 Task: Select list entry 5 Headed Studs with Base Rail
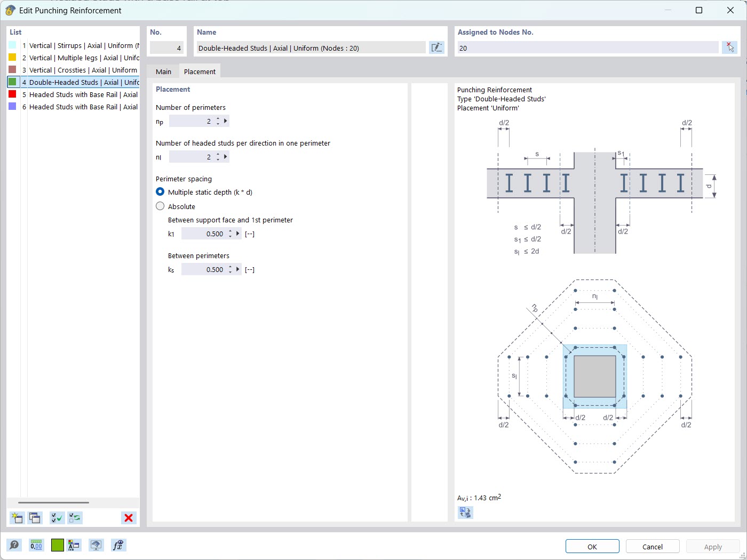coord(80,94)
